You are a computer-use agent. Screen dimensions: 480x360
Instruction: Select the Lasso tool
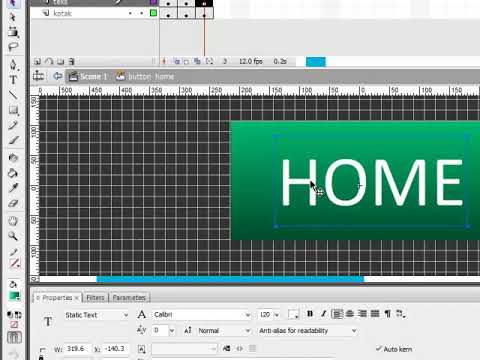click(x=13, y=47)
